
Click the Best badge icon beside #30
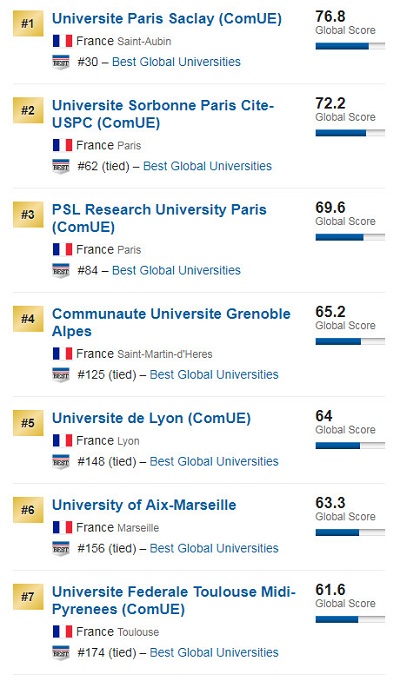[61, 62]
